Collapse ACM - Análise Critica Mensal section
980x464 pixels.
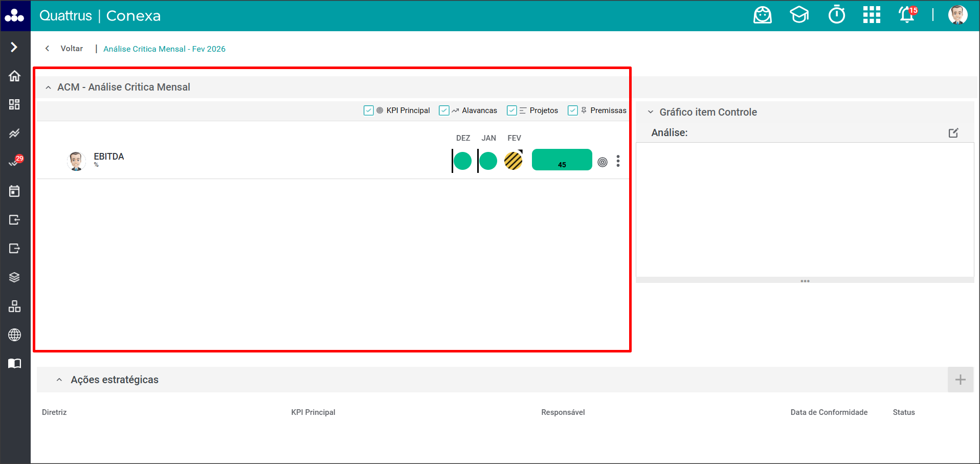coord(48,87)
